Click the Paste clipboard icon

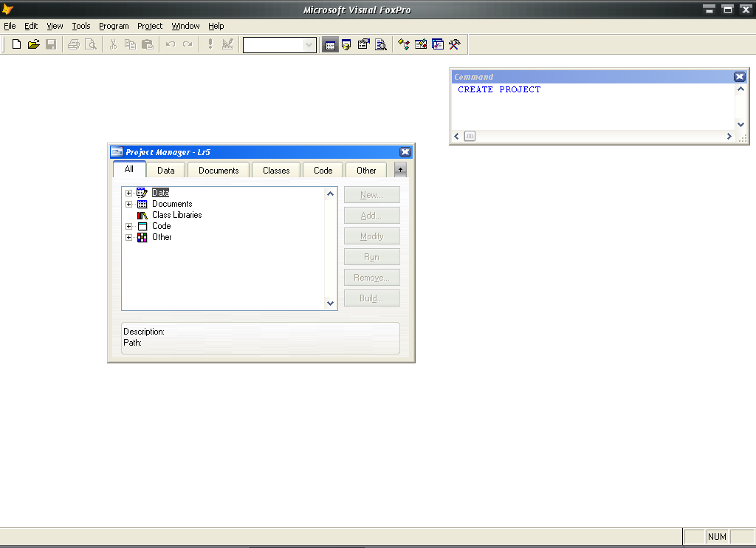(x=148, y=44)
